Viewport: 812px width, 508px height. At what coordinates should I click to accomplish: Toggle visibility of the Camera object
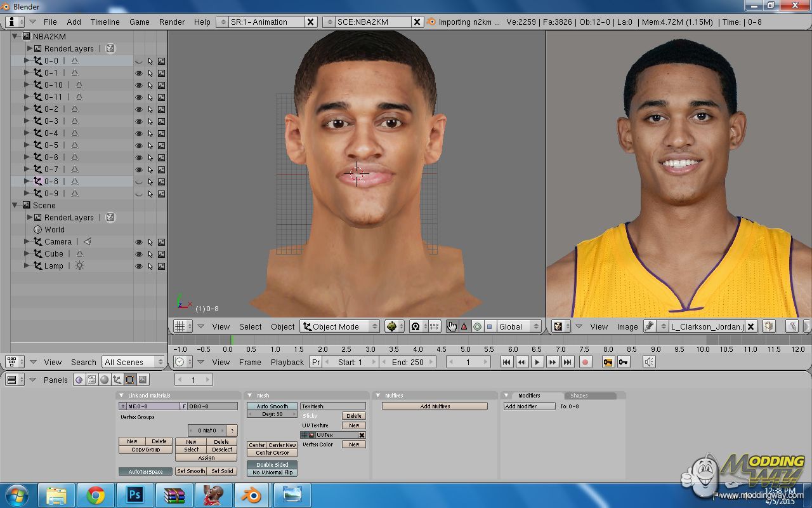point(139,242)
